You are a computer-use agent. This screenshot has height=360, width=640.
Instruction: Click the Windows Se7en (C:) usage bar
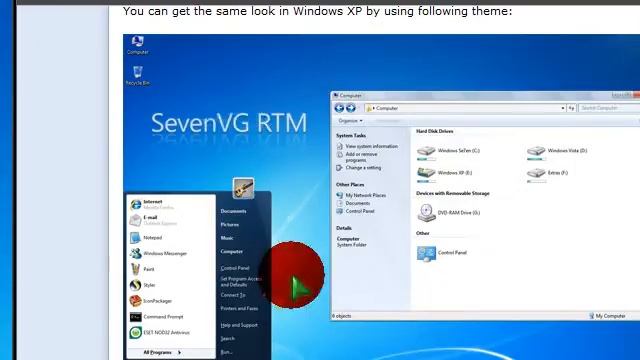tap(427, 159)
